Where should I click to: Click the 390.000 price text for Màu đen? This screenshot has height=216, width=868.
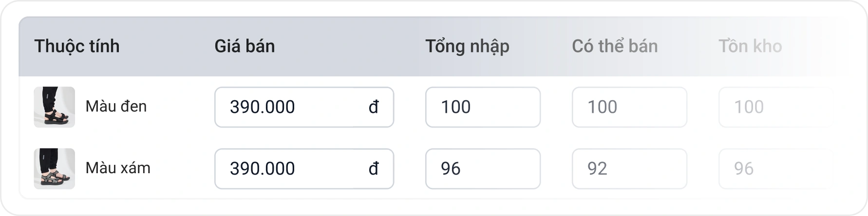(262, 107)
